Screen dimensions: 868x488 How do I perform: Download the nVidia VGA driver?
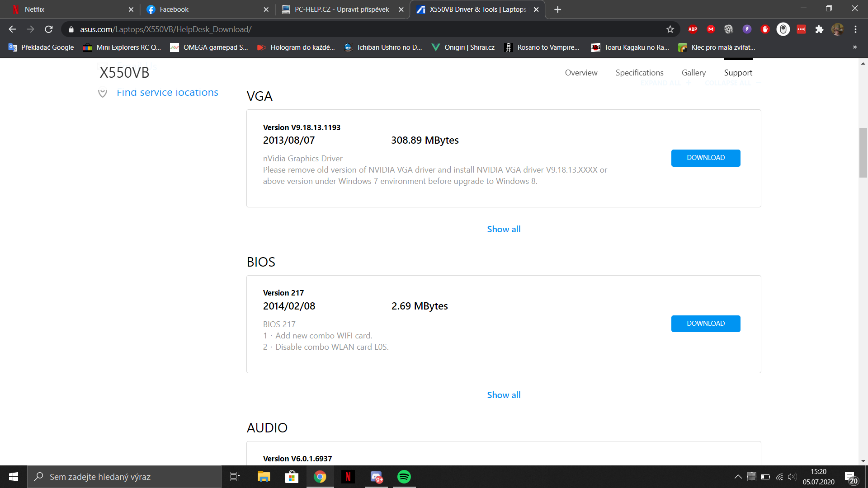[705, 158]
